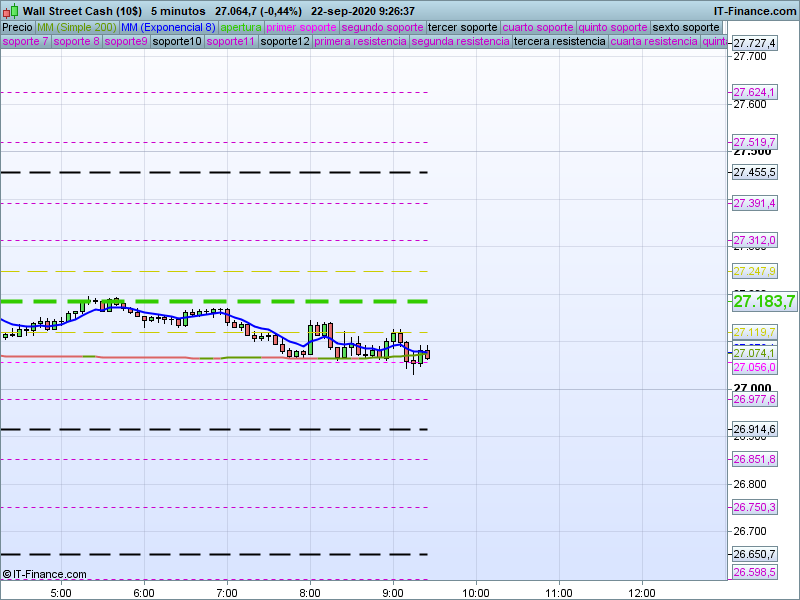Select the soporte 7 label
This screenshot has height=600, width=800.
(26, 41)
